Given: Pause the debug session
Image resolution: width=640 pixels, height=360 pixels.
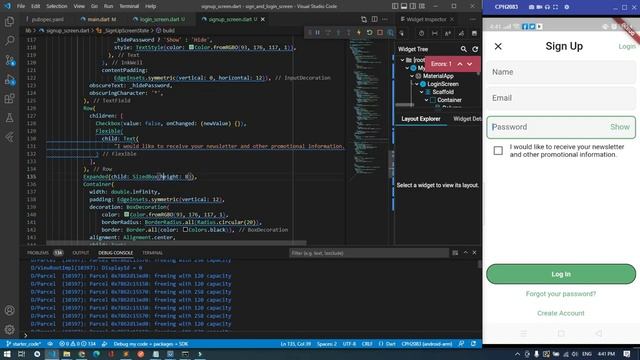Looking at the screenshot, I should 318,32.
